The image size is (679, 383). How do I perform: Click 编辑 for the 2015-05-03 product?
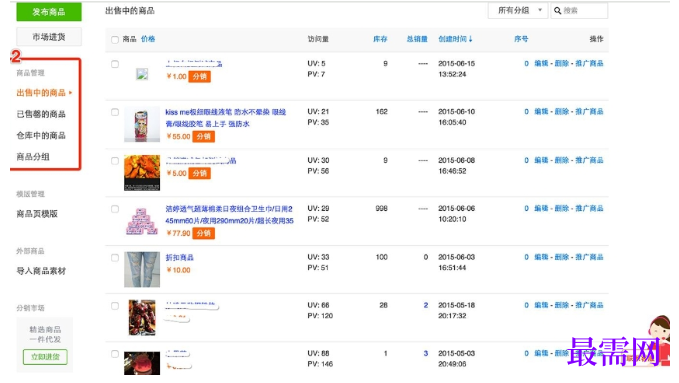[x=541, y=353]
